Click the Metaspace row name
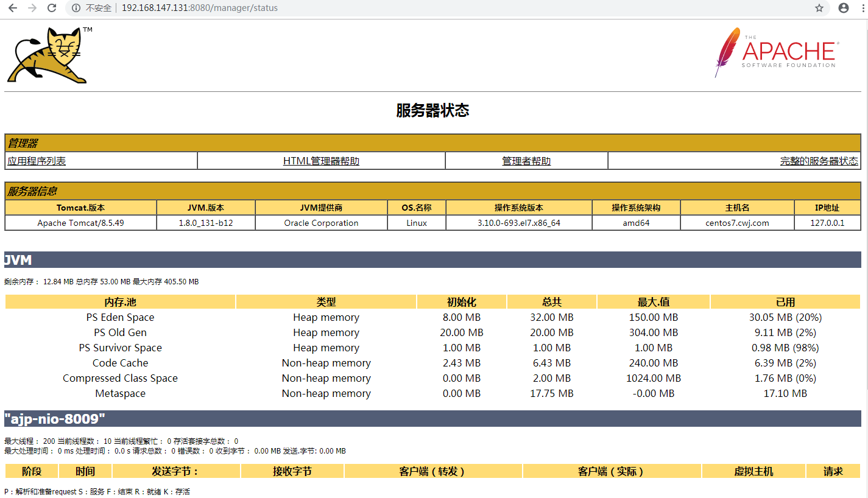 click(120, 393)
